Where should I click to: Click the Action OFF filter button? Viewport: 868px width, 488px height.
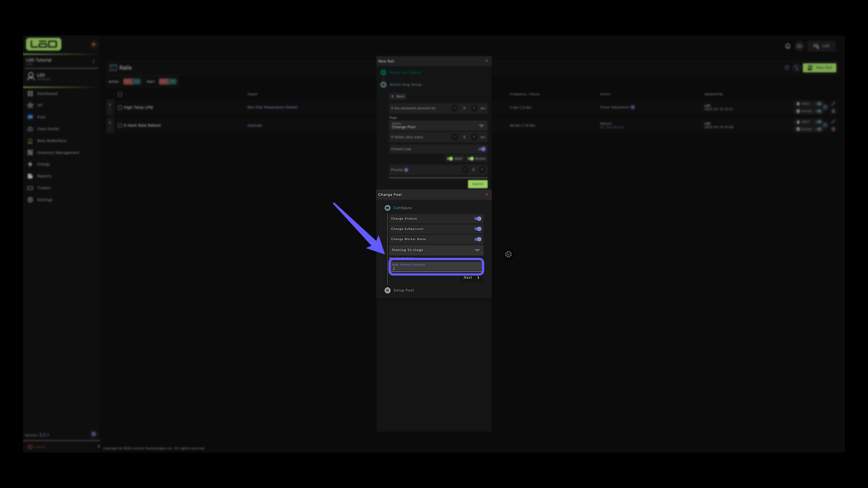pyautogui.click(x=128, y=82)
